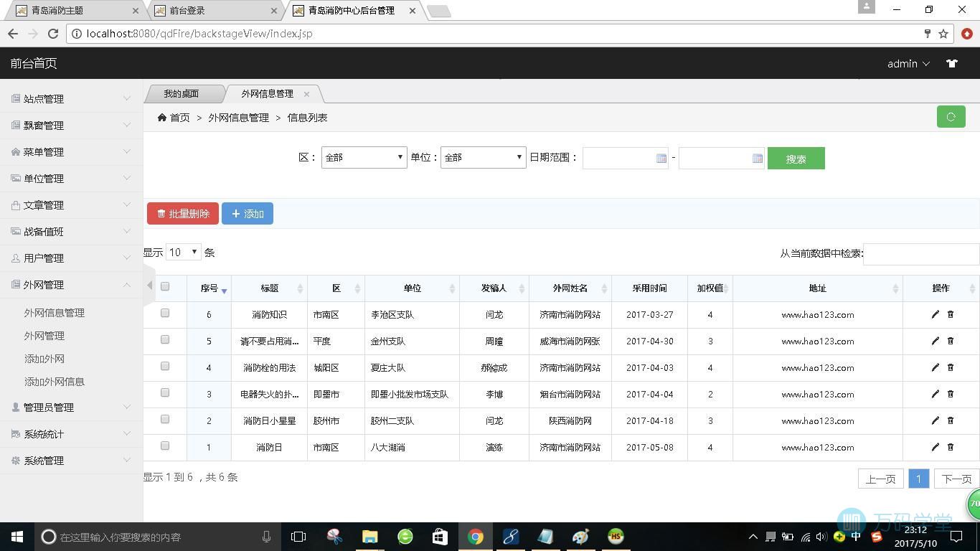This screenshot has height=551, width=980.
Task: Edit the 即墨小批发市场支队 row
Action: (935, 394)
